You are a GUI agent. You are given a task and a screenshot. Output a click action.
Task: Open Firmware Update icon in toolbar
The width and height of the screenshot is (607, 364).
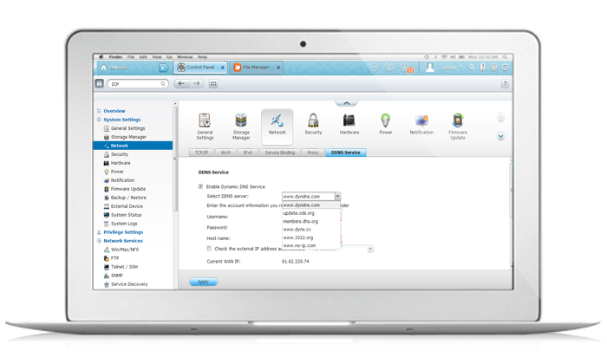[457, 126]
